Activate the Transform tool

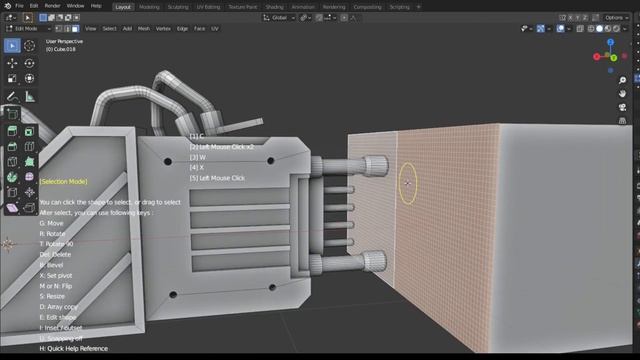click(29, 78)
